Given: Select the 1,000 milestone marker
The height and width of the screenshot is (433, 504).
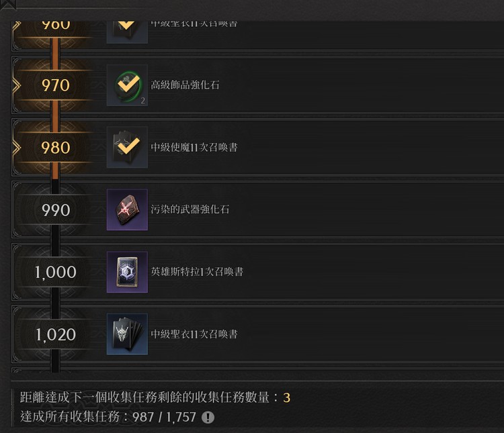Looking at the screenshot, I should pos(55,272).
